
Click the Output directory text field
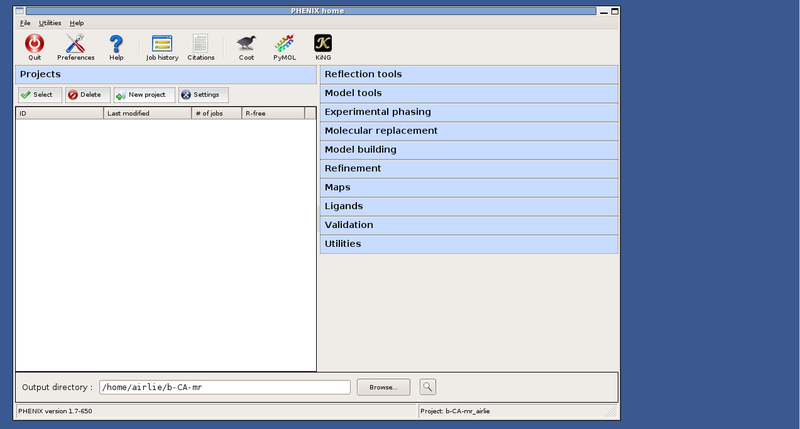224,387
